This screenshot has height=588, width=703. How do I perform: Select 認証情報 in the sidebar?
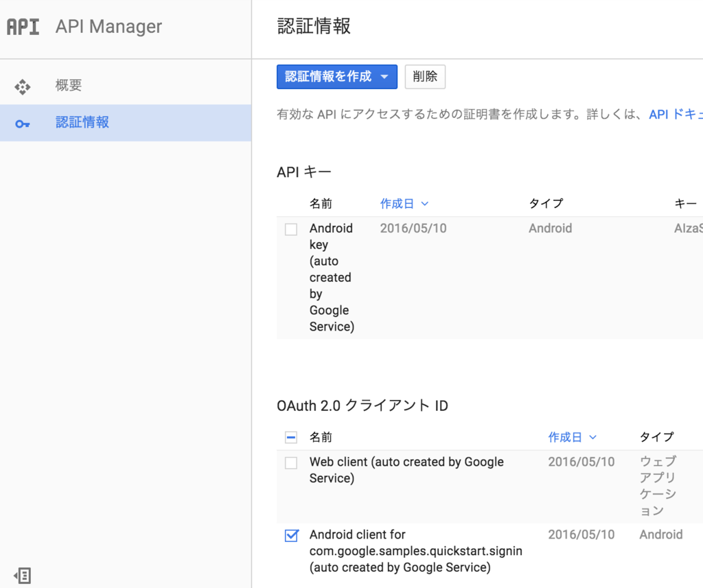click(x=82, y=123)
